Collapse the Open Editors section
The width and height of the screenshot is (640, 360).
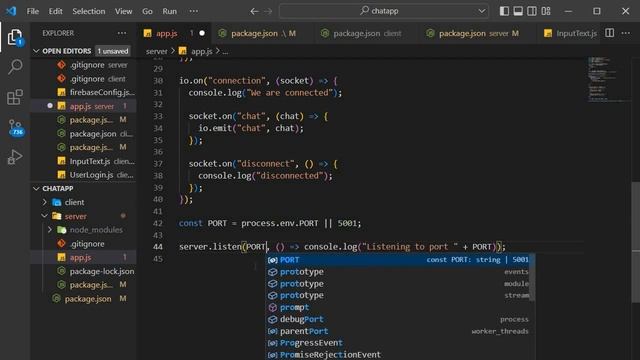point(36,51)
